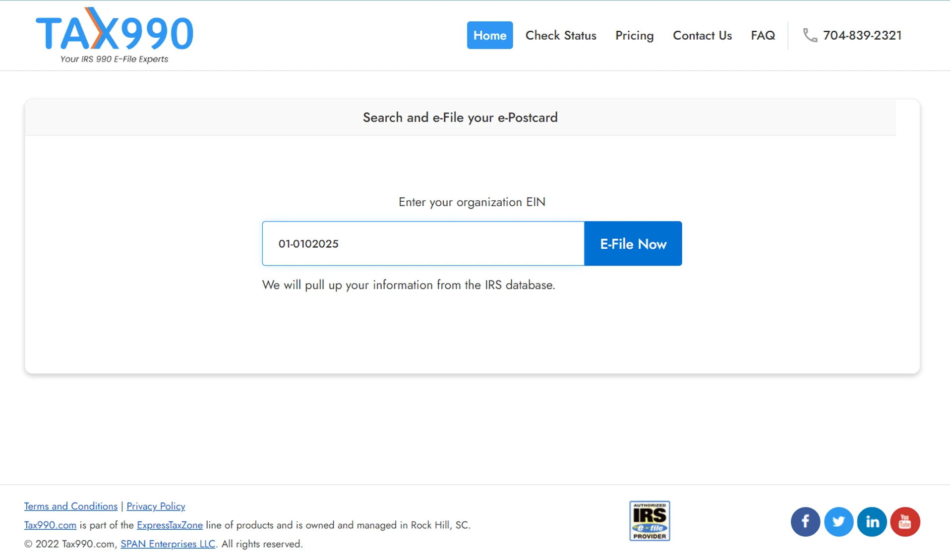Screen dimensions: 952x560
Task: Open SPAN Enterprises LLC link
Action: point(168,544)
